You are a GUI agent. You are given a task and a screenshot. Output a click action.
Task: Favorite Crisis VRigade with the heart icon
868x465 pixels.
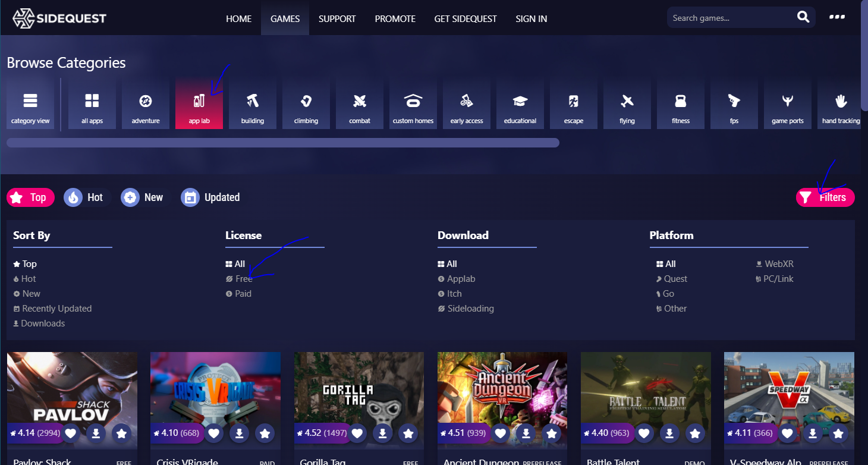213,433
